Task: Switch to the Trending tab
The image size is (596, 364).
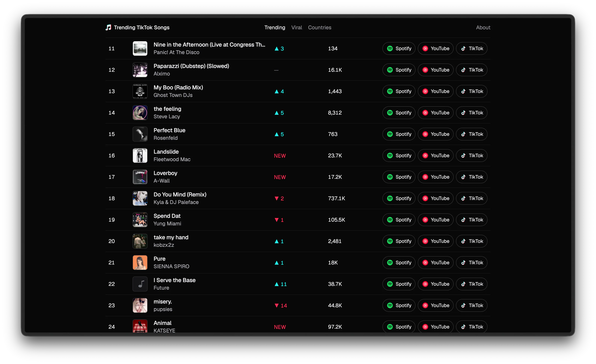Action: (274, 28)
